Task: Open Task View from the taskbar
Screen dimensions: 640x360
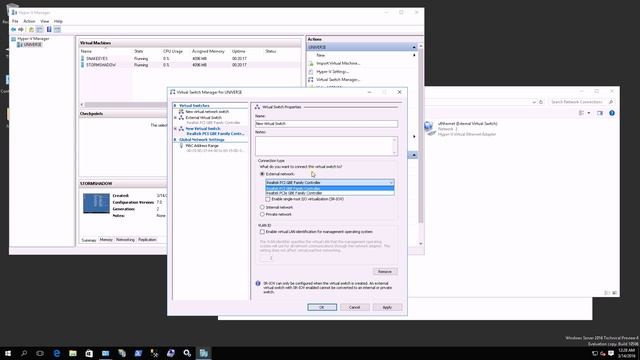Action: (40, 353)
